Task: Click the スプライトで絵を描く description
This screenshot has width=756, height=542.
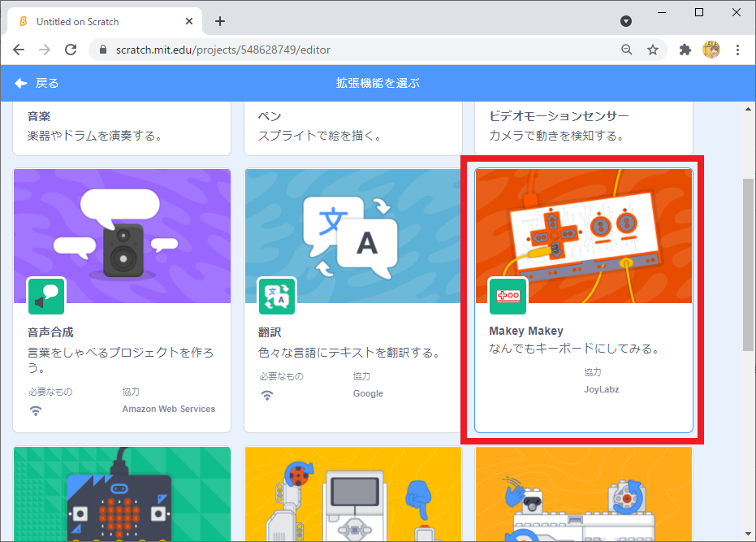Action: click(320, 136)
